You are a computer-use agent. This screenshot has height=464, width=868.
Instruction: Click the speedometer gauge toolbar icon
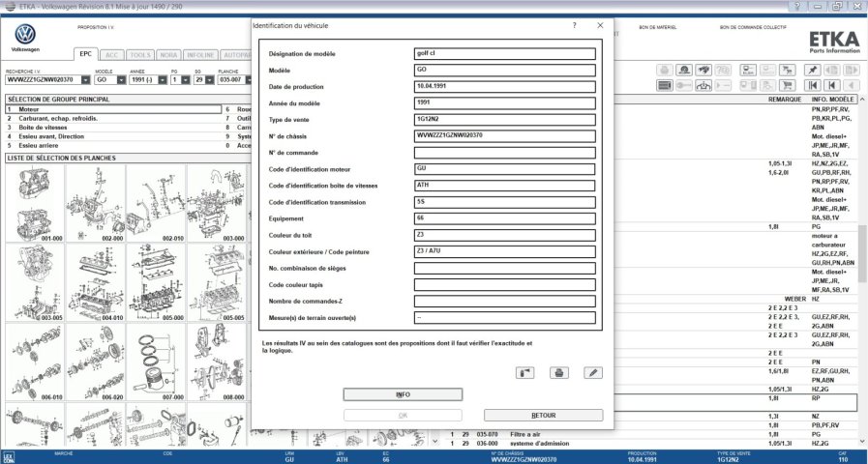pos(684,70)
